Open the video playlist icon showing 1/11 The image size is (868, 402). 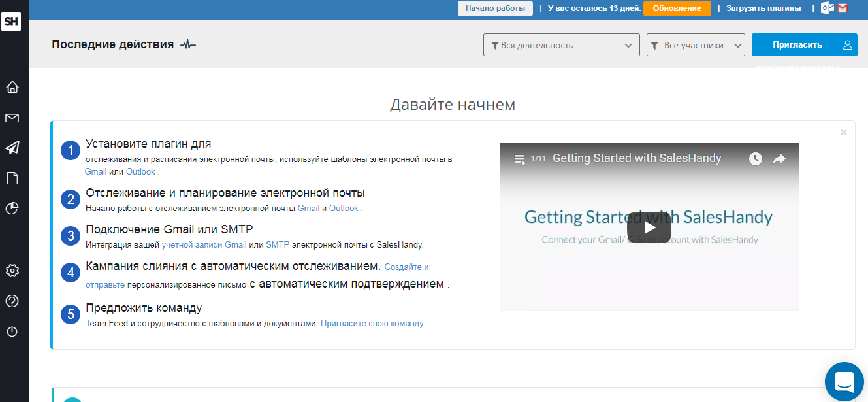520,159
